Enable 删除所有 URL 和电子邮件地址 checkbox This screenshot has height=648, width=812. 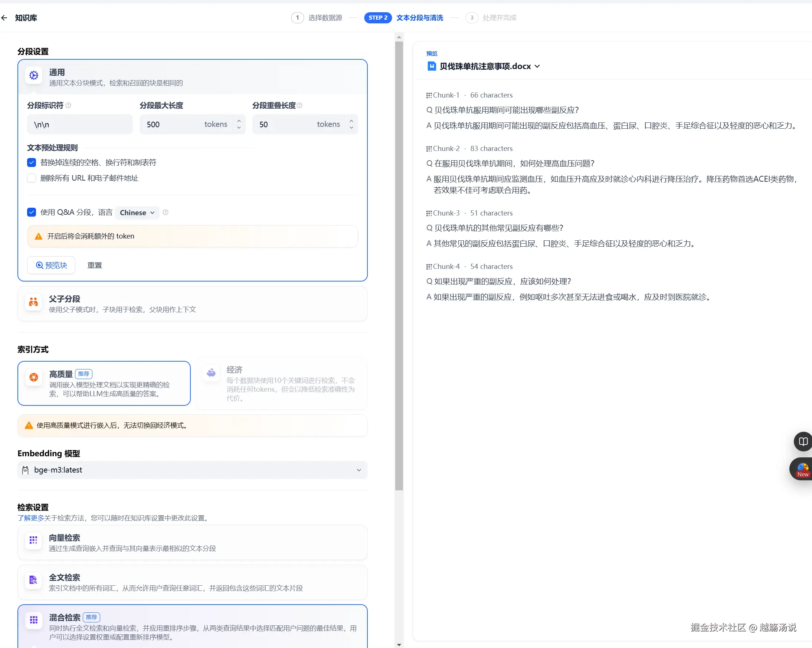32,178
